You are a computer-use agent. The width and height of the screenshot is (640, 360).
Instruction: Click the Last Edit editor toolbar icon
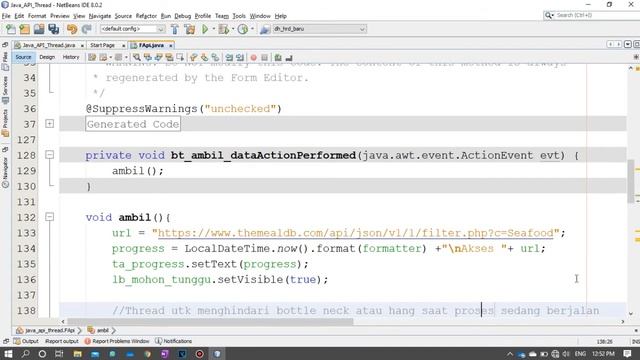pos(92,58)
